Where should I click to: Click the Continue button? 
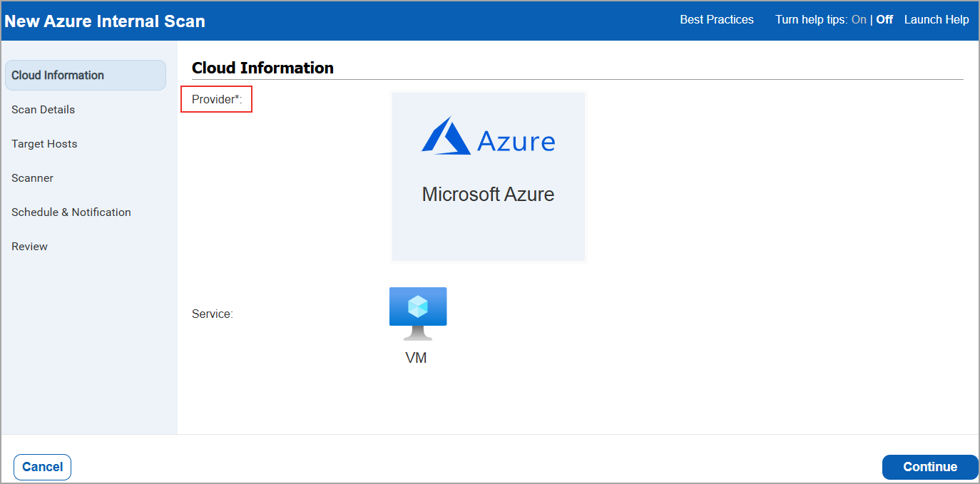click(929, 467)
